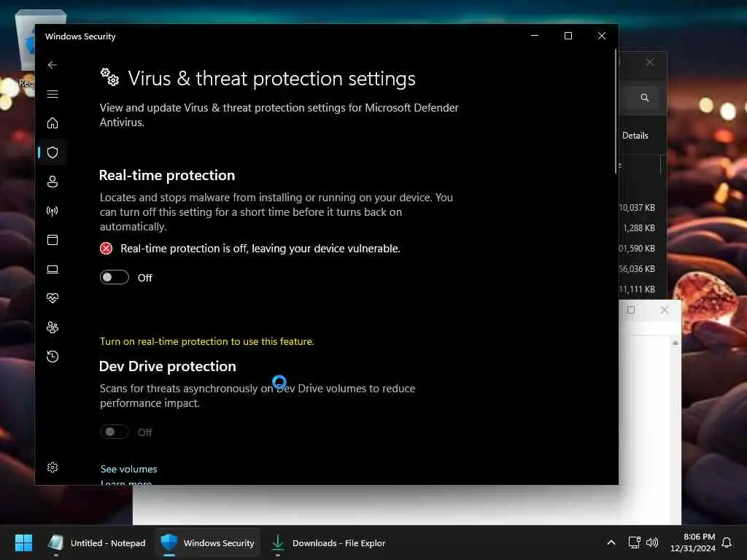Click Details in the File Explorer window

[x=635, y=136]
